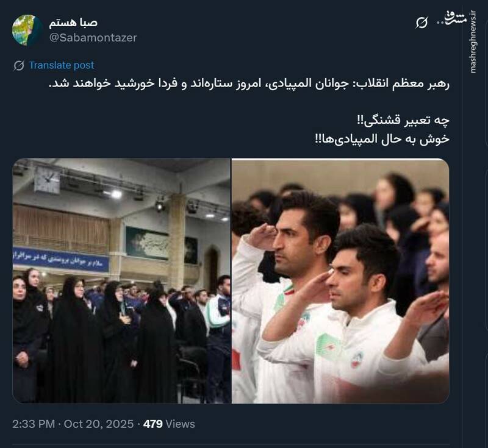Click the Translate post link
Screen dimensions: 488x448
62,65
